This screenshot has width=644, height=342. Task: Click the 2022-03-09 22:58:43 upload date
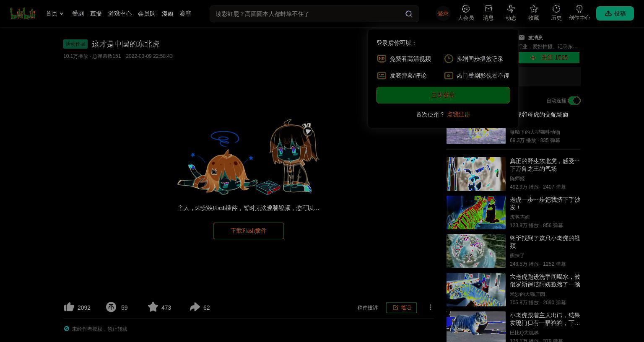149,56
